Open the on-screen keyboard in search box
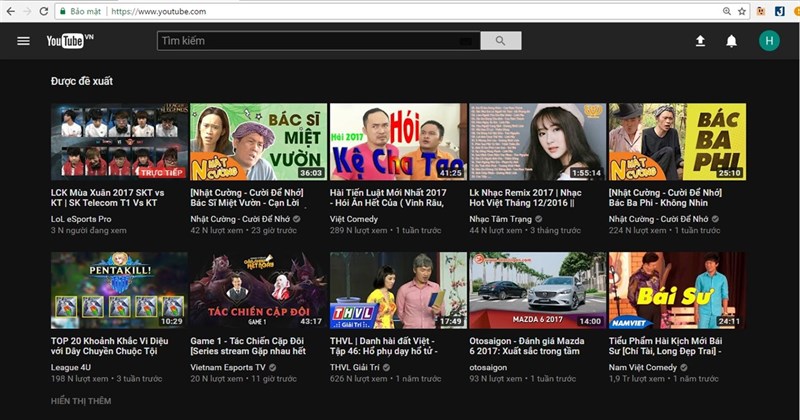This screenshot has width=800, height=420. click(465, 41)
